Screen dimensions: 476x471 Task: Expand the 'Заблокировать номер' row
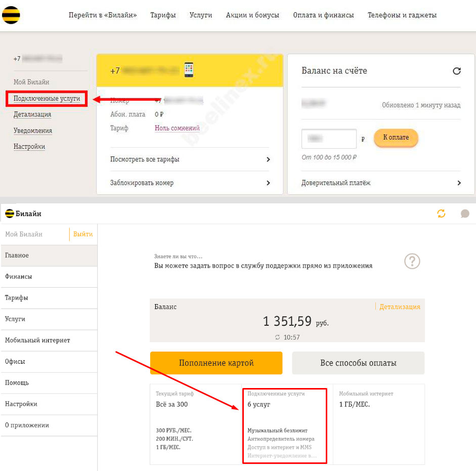(190, 183)
